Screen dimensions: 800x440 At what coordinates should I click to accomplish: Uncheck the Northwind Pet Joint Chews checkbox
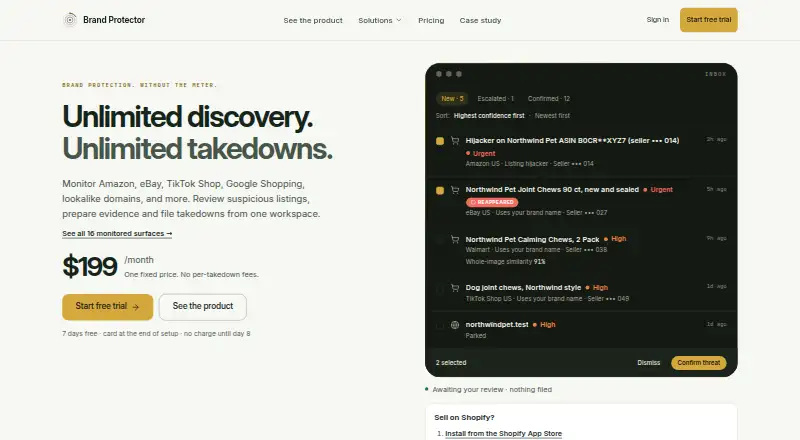pyautogui.click(x=440, y=190)
